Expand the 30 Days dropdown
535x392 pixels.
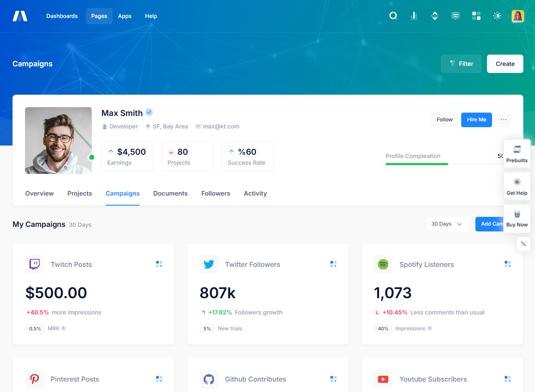tap(447, 224)
